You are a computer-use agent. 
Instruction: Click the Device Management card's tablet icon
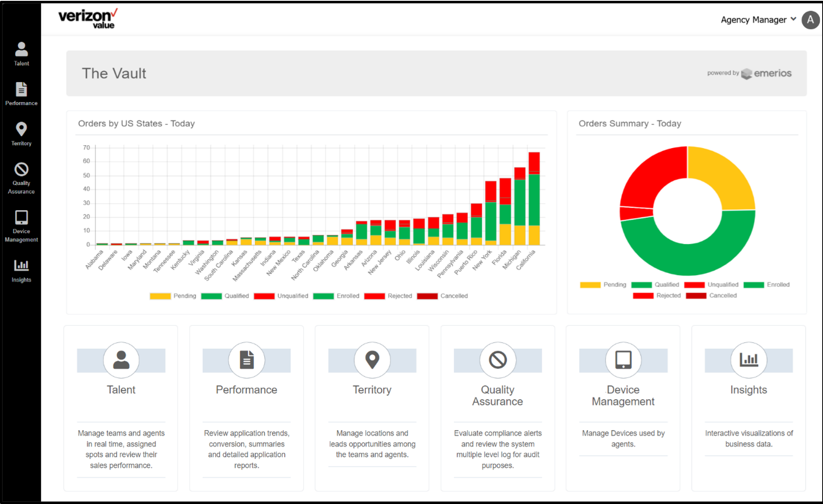click(x=623, y=360)
